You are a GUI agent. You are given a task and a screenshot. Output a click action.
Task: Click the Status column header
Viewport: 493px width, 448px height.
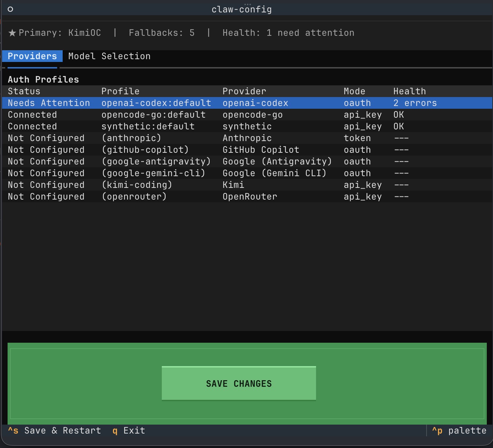tap(24, 91)
